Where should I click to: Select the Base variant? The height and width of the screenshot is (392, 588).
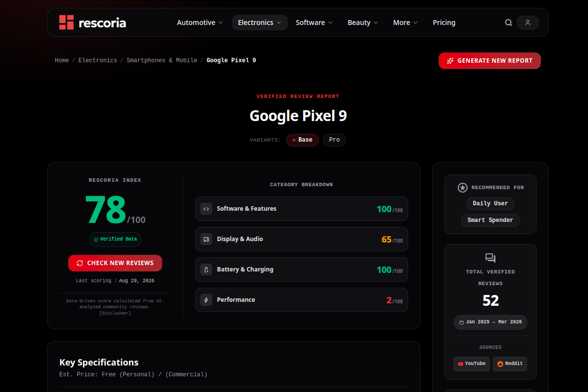302,140
